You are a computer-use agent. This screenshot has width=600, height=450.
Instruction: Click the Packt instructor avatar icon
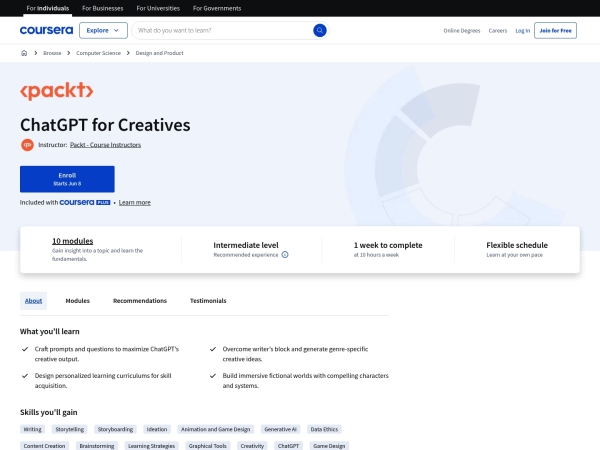(27, 145)
